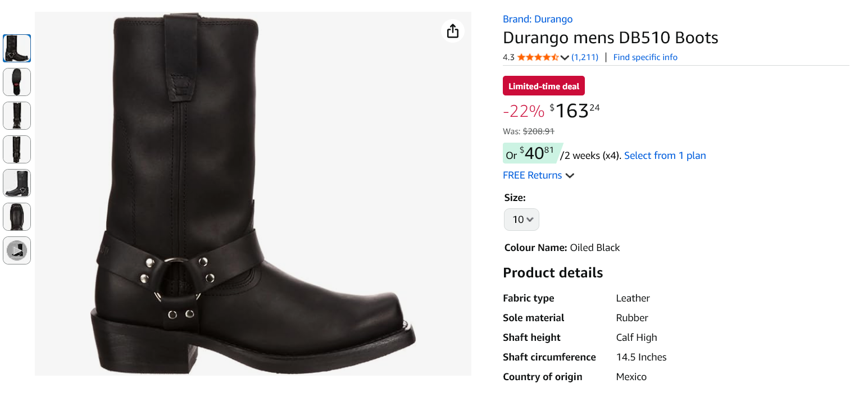Click the $40.81 installment price badge
This screenshot has height=397, width=868.
click(531, 153)
